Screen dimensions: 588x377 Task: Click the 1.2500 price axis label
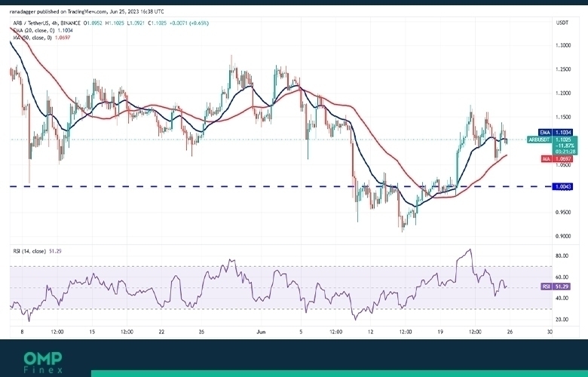563,69
